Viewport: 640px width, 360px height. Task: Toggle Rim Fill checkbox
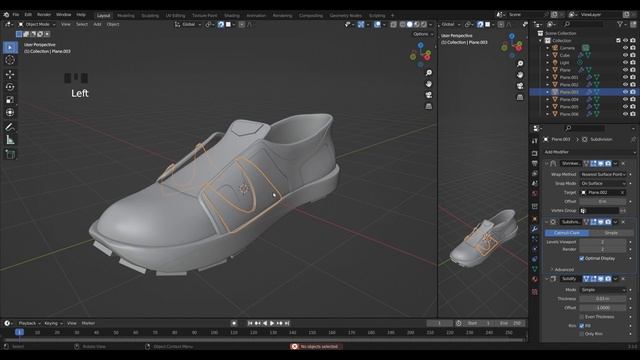582,326
